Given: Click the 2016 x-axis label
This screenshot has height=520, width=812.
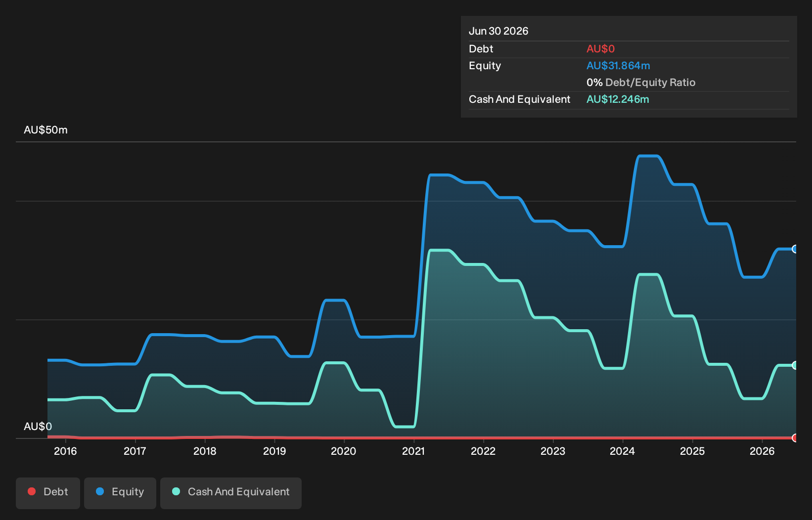Looking at the screenshot, I should click(x=65, y=451).
